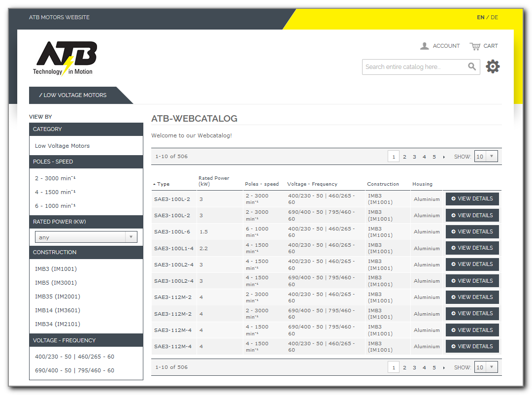
Task: Filter by 2 - 3000 min poles speed
Action: click(x=55, y=178)
